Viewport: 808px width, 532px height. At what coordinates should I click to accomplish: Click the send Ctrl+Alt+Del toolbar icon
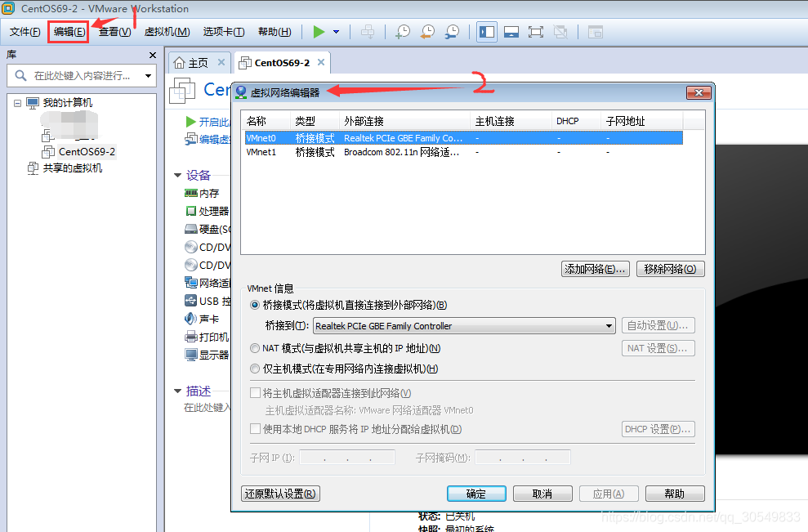(x=368, y=32)
